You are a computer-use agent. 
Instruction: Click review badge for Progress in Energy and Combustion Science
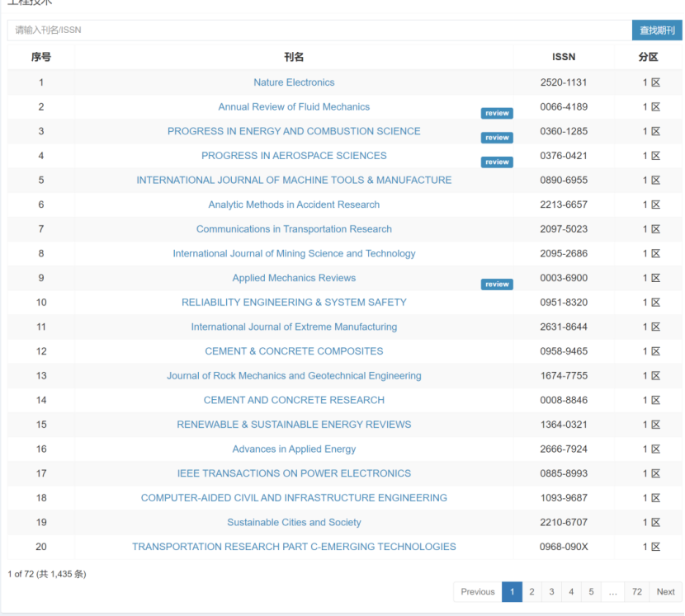click(497, 138)
